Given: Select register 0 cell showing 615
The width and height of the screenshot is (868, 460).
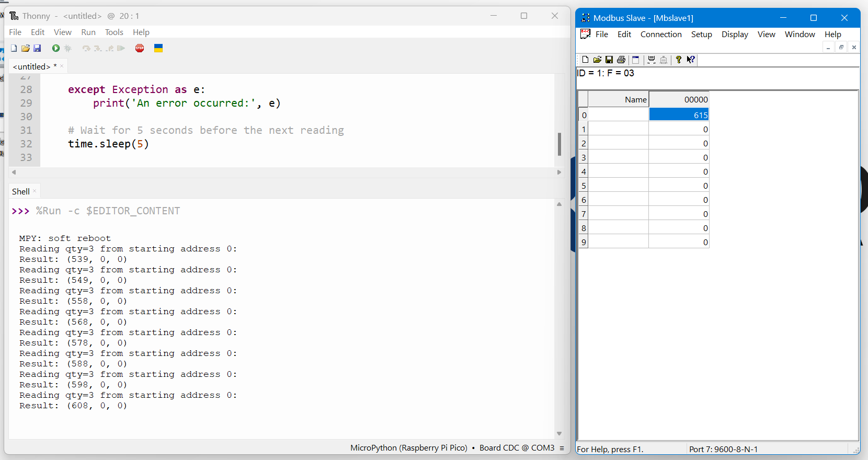Looking at the screenshot, I should coord(679,115).
